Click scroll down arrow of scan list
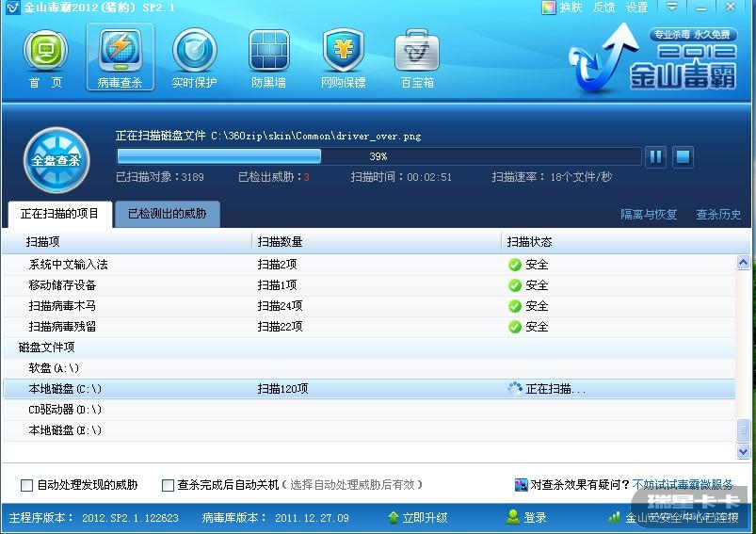 pos(743,451)
